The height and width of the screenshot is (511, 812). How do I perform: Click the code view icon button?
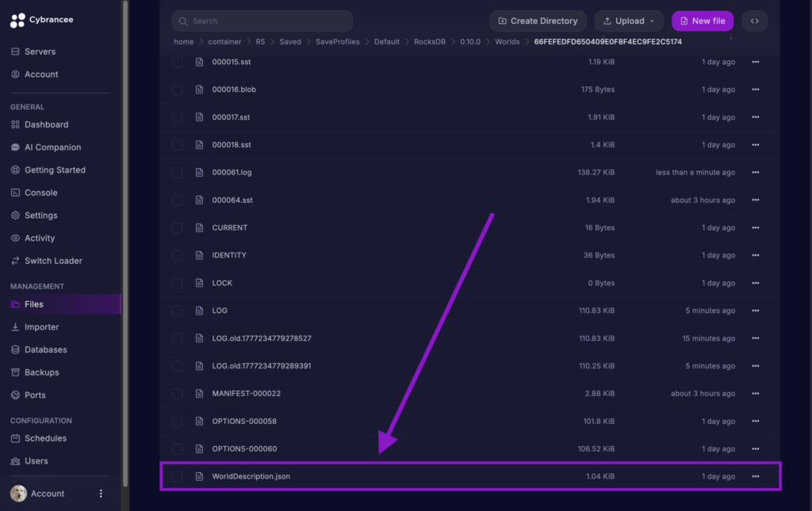pyautogui.click(x=754, y=21)
